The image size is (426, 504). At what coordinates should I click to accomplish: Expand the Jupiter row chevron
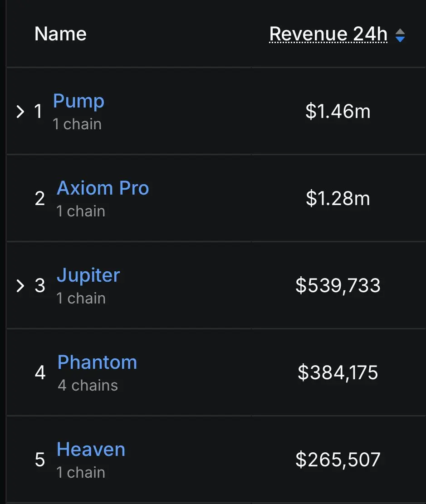click(20, 286)
